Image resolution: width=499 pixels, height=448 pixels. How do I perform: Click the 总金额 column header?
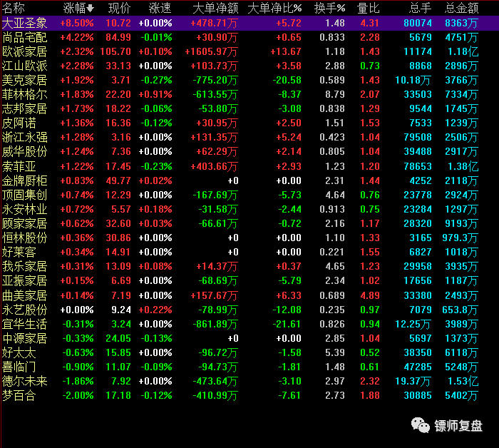pos(461,9)
